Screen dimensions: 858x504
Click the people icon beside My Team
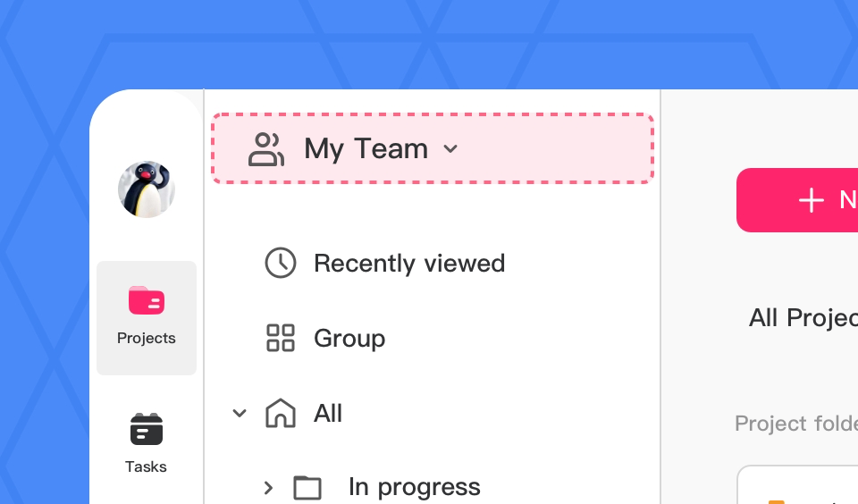pos(265,149)
